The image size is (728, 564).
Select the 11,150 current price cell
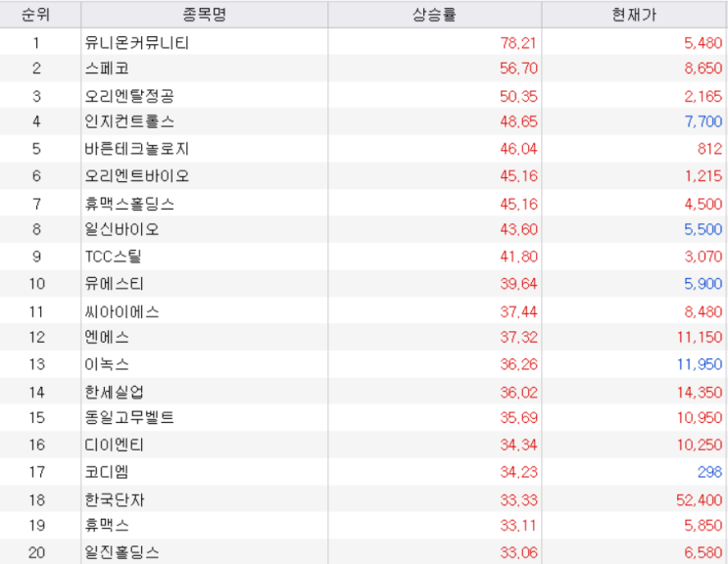click(700, 337)
